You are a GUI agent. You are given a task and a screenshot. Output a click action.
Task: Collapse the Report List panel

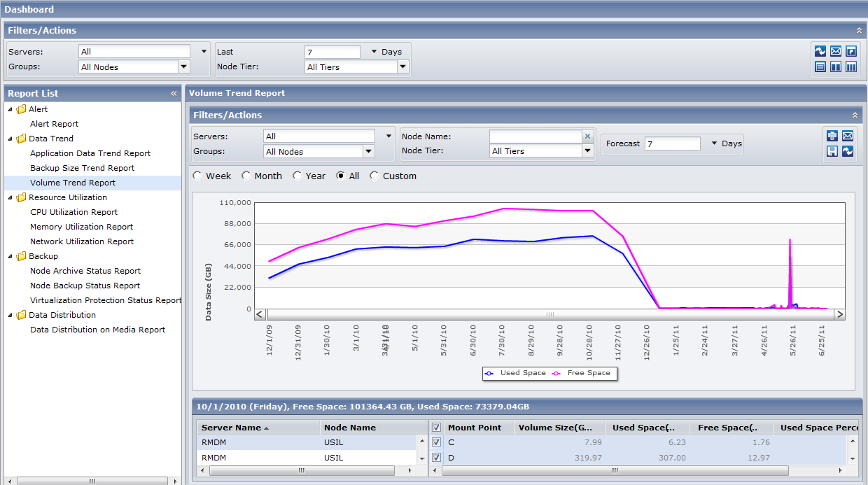click(x=174, y=94)
